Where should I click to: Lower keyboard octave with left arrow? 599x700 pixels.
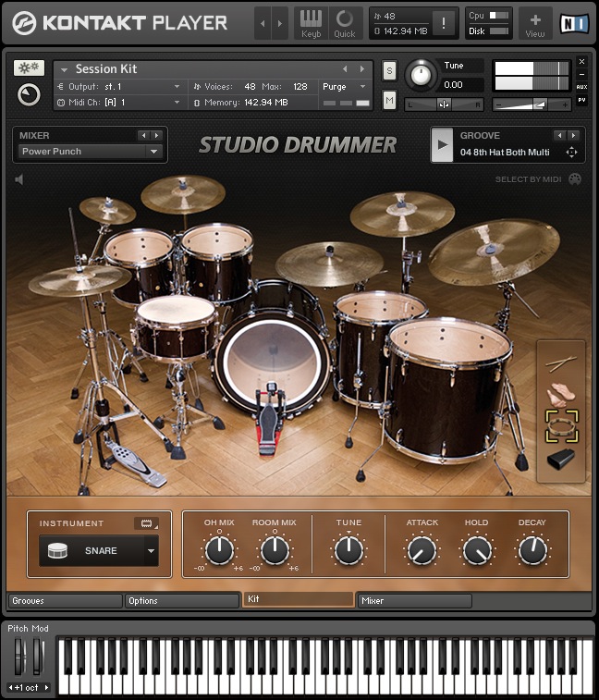click(x=11, y=687)
